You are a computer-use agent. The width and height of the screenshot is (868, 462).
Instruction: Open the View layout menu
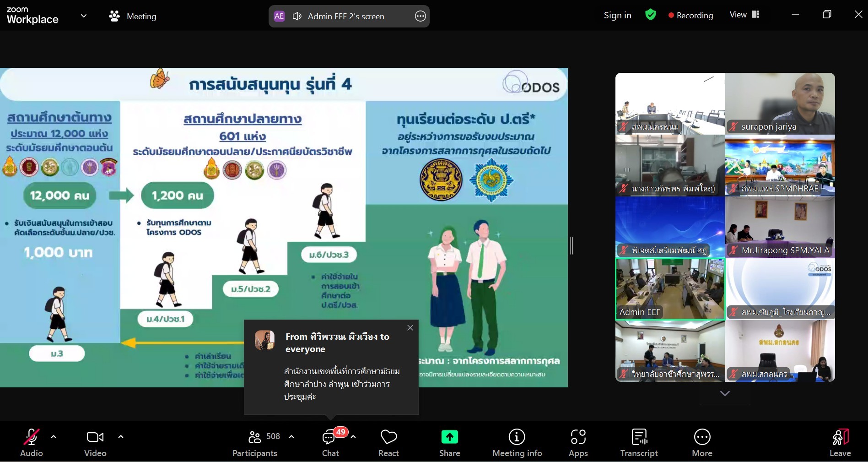[744, 15]
